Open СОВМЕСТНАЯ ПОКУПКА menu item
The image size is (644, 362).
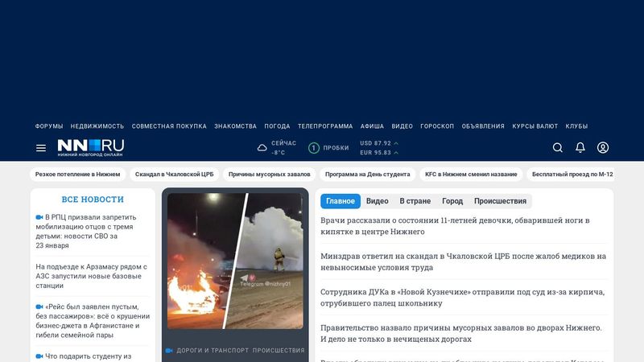169,126
